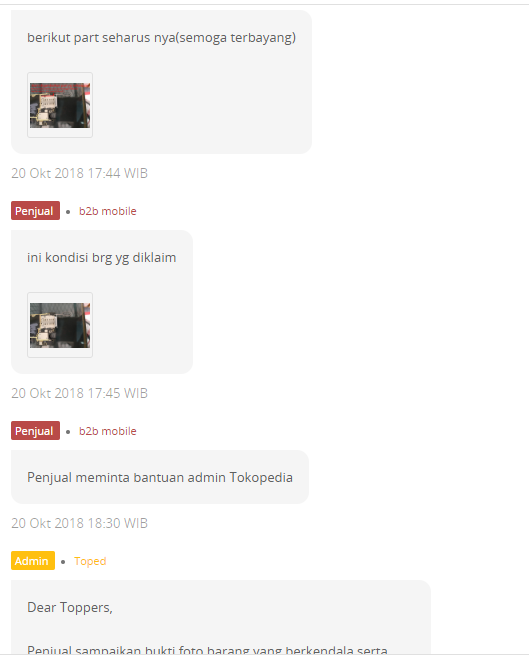The height and width of the screenshot is (658, 529).
Task: Click the timestamp 20 Okt 2018 17:45 WIB
Action: (79, 393)
